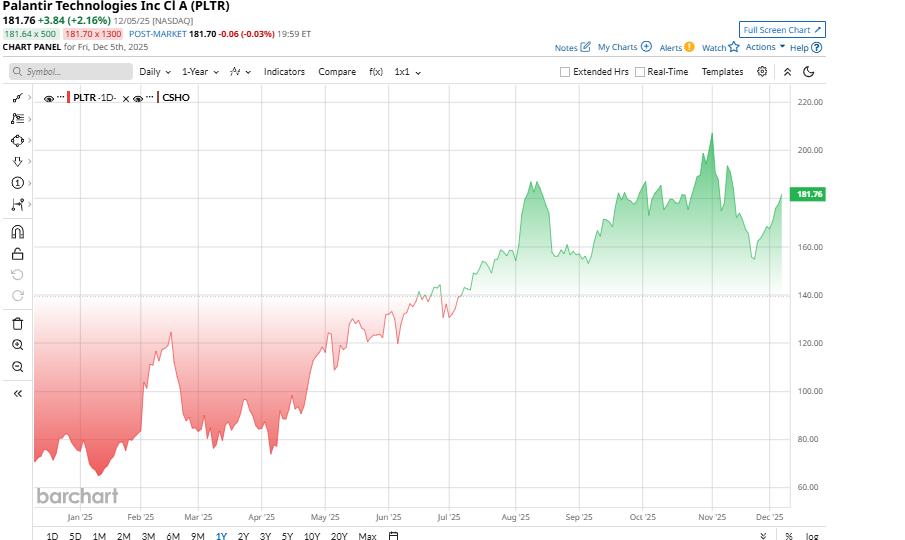Screen dimensions: 905x540
Task: Toggle PLTR series visibility eye icon
Action: (49, 98)
